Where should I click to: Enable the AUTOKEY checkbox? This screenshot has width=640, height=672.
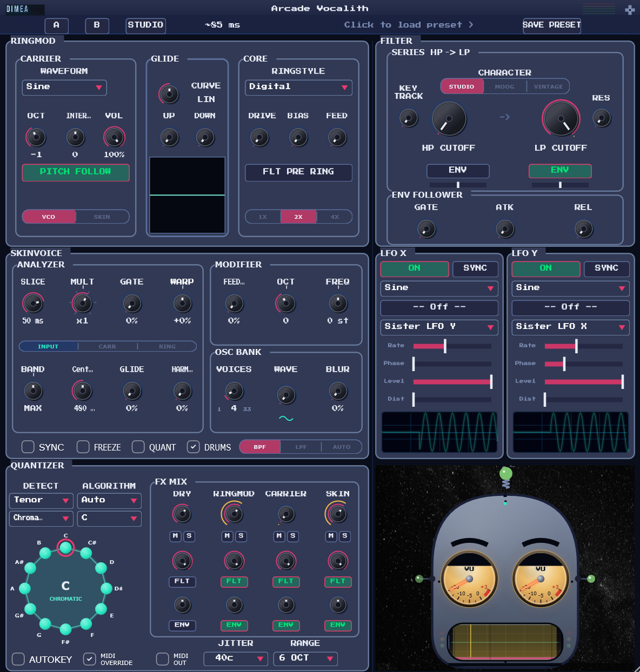pyautogui.click(x=18, y=659)
